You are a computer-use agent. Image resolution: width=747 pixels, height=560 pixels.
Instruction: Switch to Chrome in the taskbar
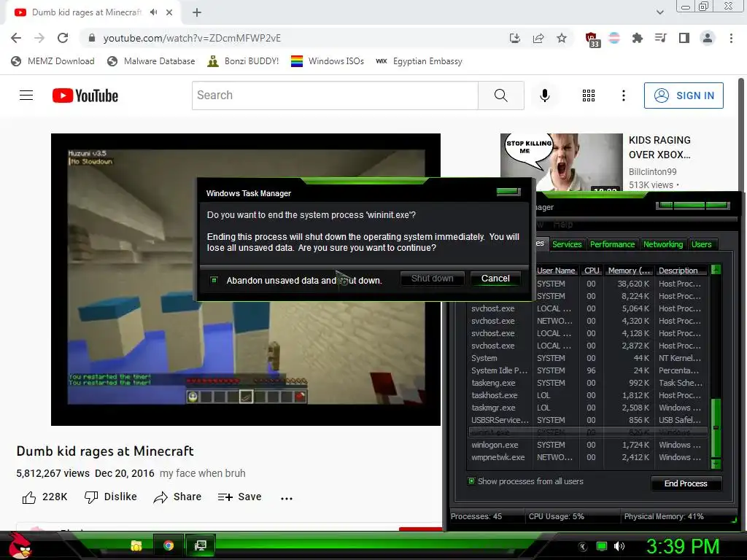pos(169,545)
